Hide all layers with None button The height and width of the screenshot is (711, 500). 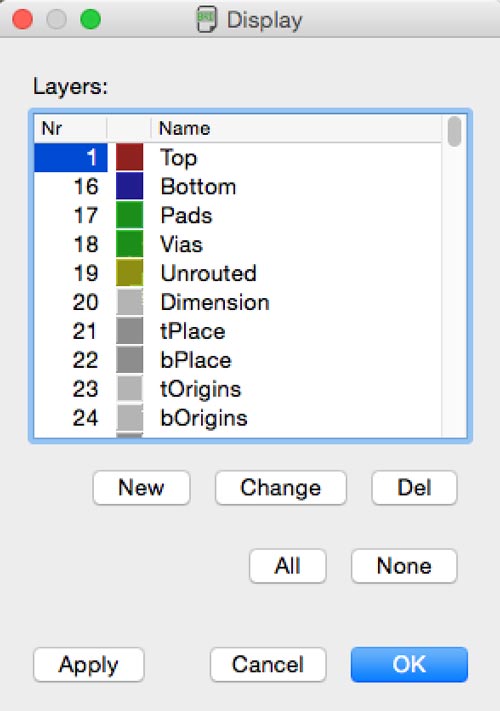pos(404,566)
